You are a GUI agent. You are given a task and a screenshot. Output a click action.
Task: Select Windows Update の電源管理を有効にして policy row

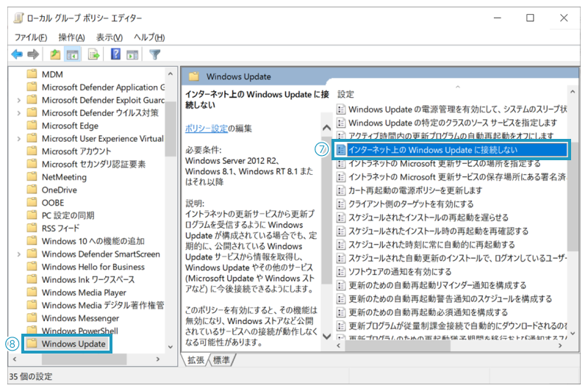[x=451, y=110]
